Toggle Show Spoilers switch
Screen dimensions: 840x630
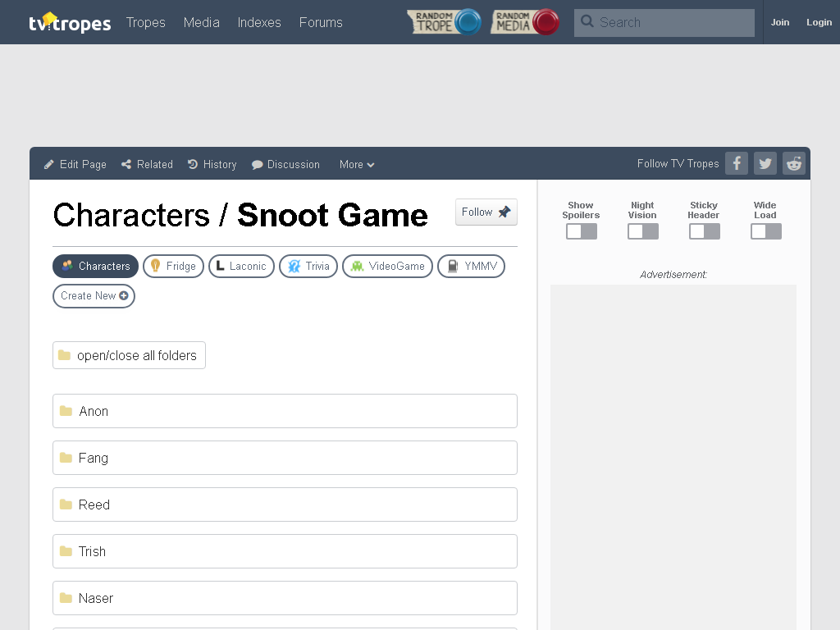pos(582,231)
